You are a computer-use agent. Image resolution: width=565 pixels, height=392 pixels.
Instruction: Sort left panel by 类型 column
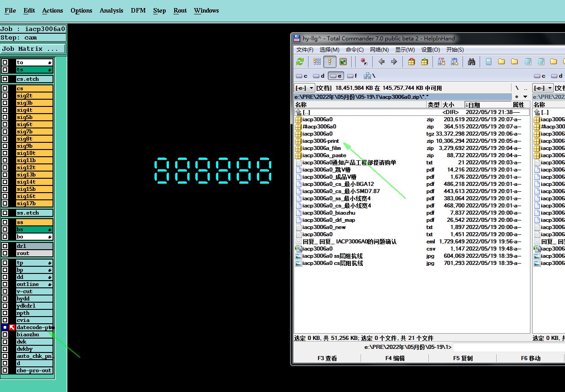433,105
